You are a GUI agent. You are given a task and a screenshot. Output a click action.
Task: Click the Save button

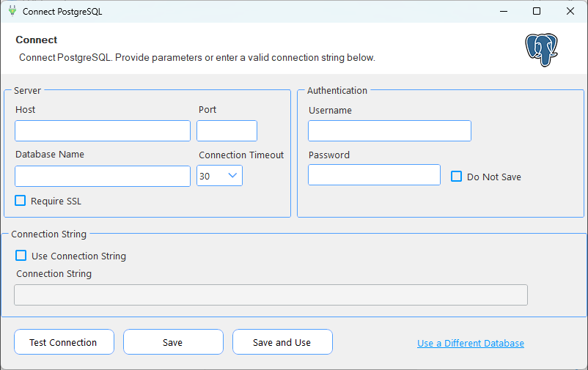pyautogui.click(x=173, y=342)
